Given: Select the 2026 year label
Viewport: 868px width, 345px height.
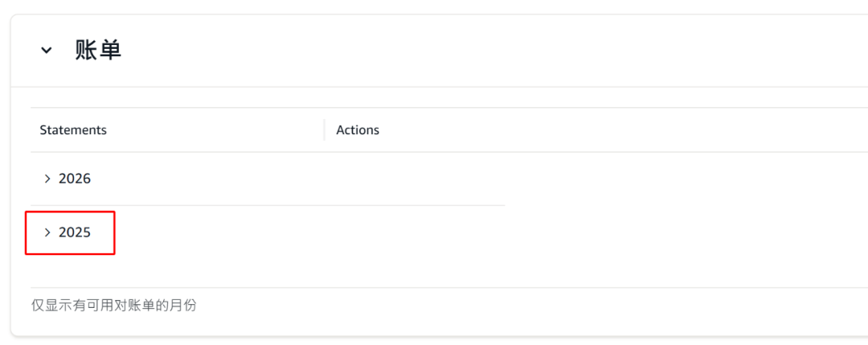Looking at the screenshot, I should 75,179.
